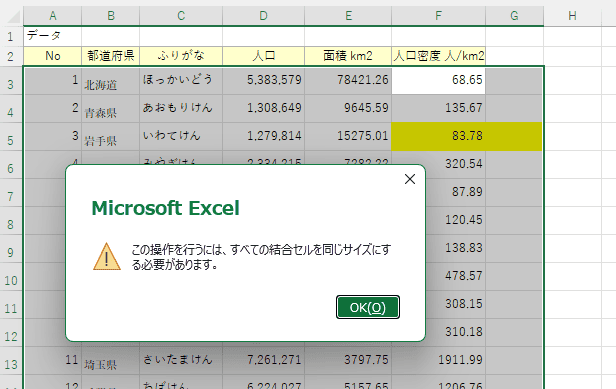Screen dimensions: 616x389
Task: Close the Microsoft Excel warning dialog
Action: click(410, 179)
